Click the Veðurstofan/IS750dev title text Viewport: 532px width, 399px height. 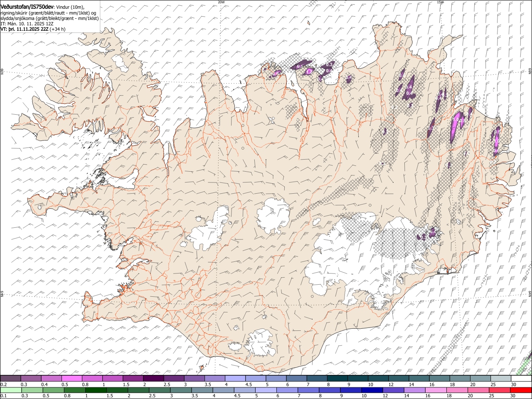(x=27, y=7)
